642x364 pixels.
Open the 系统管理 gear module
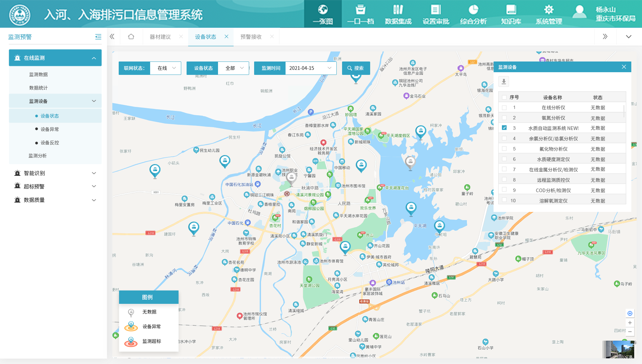[x=549, y=14]
